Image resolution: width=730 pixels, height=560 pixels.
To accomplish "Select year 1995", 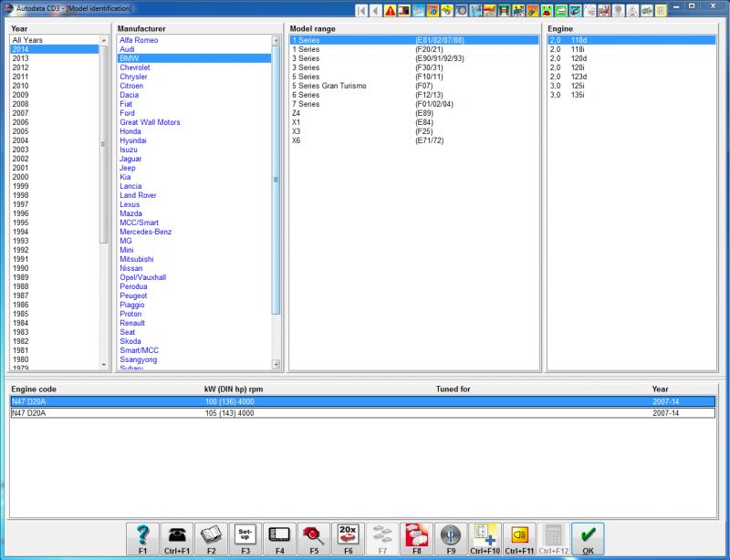I will pos(20,223).
